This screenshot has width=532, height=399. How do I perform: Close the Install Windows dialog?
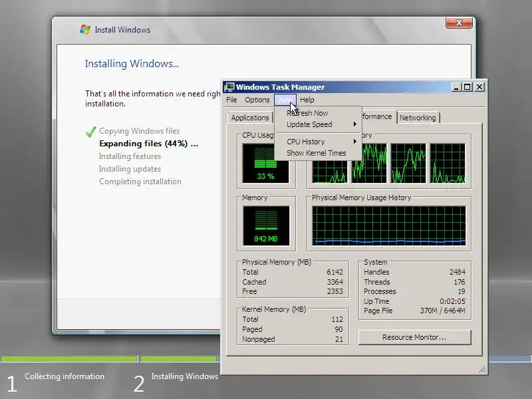pos(459,23)
